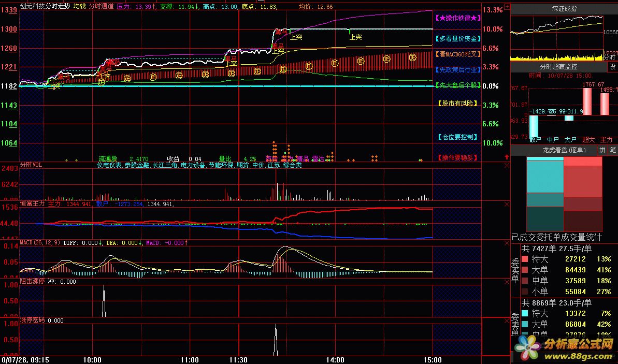Click the 创元科技分时走势 chart title
Image resolution: width=618 pixels, height=364 pixels.
(x=45, y=6)
